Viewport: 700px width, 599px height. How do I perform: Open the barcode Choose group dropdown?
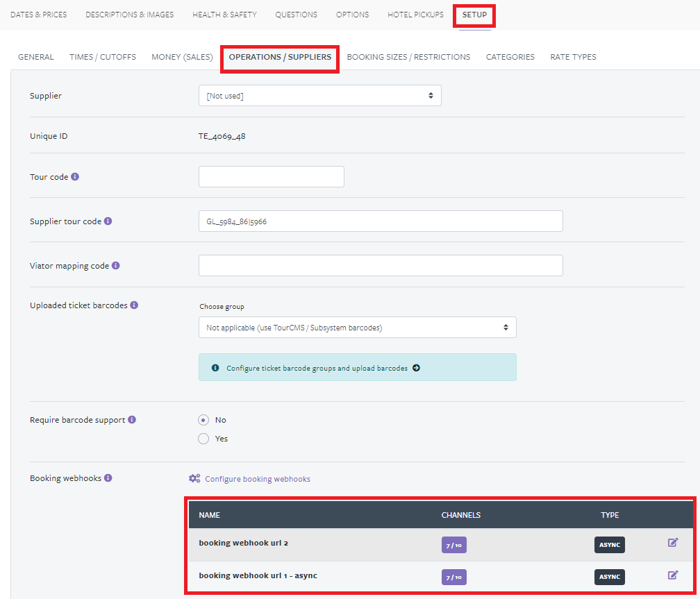(x=357, y=328)
